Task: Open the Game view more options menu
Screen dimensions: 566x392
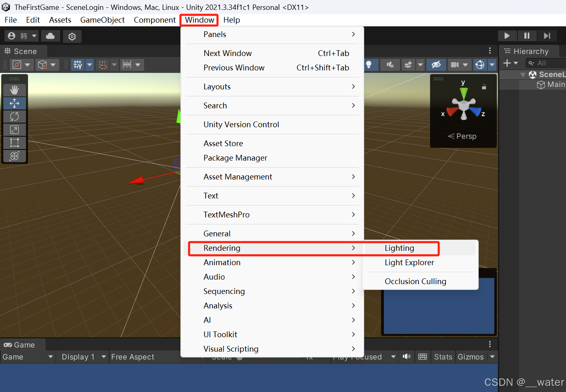Action: pyautogui.click(x=490, y=344)
